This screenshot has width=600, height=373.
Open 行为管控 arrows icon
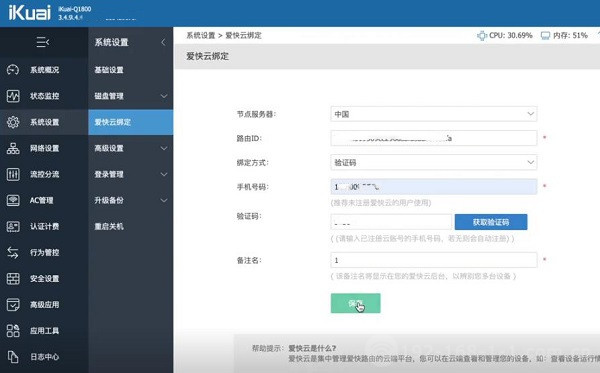[x=13, y=252]
